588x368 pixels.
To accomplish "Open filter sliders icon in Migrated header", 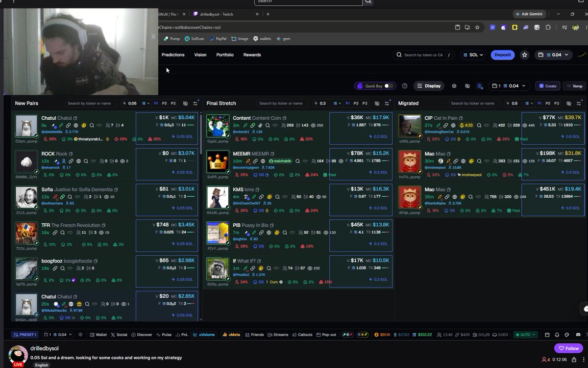I will point(579,104).
